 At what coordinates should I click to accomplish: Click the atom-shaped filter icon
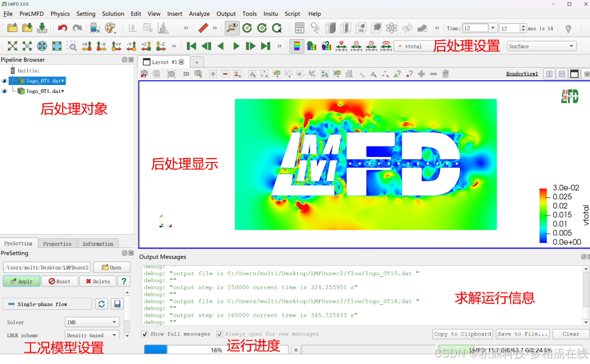pyautogui.click(x=392, y=28)
